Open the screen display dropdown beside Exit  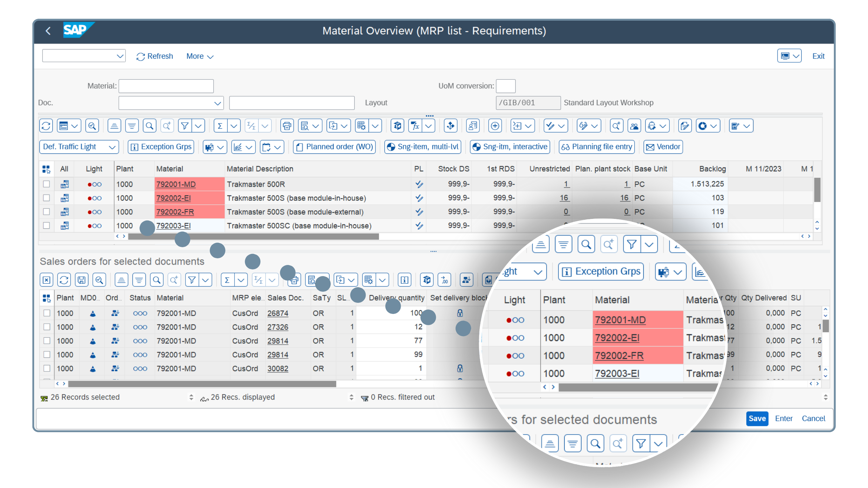point(789,56)
